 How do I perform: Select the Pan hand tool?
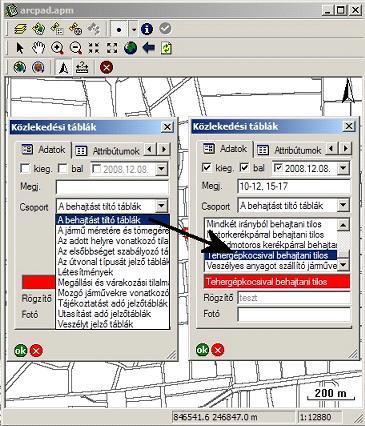[x=38, y=48]
